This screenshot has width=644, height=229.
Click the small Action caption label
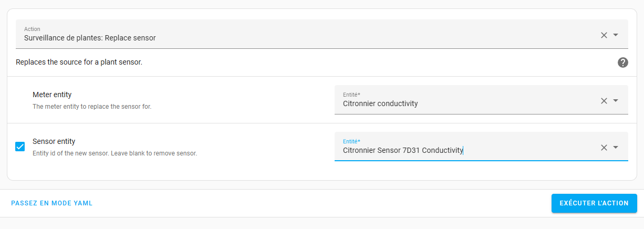(x=32, y=29)
